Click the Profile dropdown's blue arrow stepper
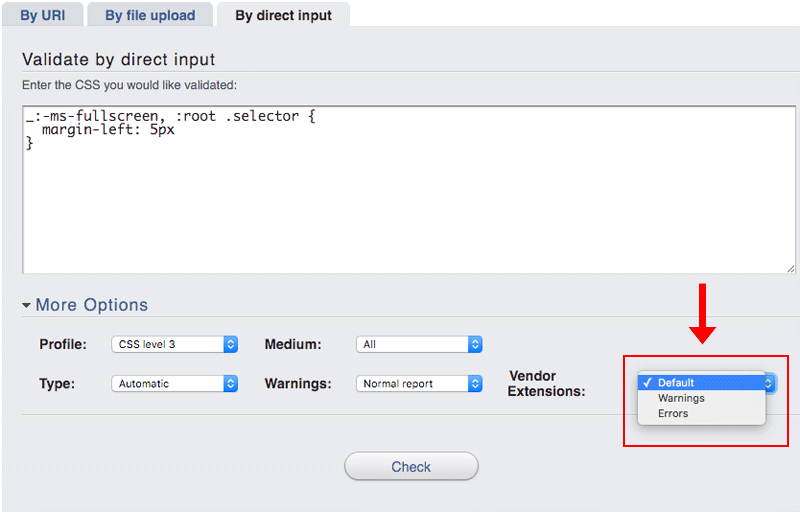The height and width of the screenshot is (512, 800). [x=231, y=344]
